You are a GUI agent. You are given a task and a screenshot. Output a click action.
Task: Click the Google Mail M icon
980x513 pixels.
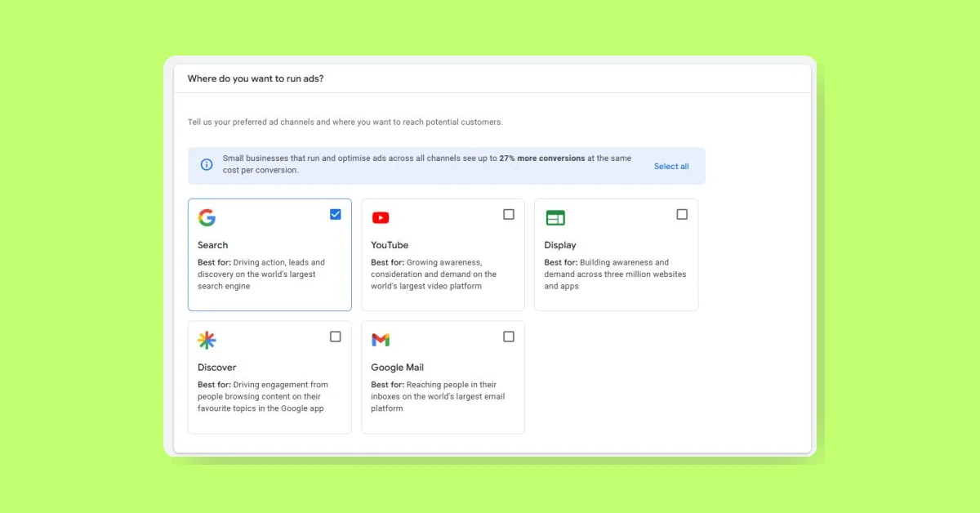[x=381, y=340]
